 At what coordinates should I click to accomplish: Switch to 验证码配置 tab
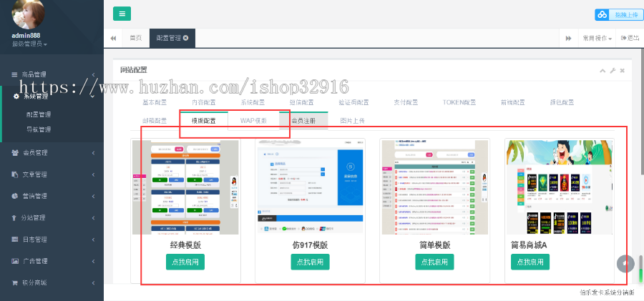[x=353, y=103]
